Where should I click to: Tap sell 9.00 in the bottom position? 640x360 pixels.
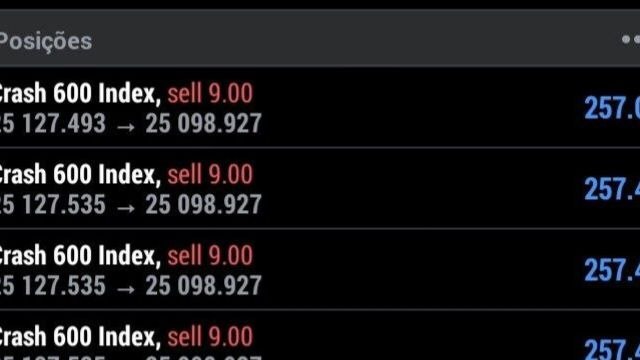coord(210,336)
